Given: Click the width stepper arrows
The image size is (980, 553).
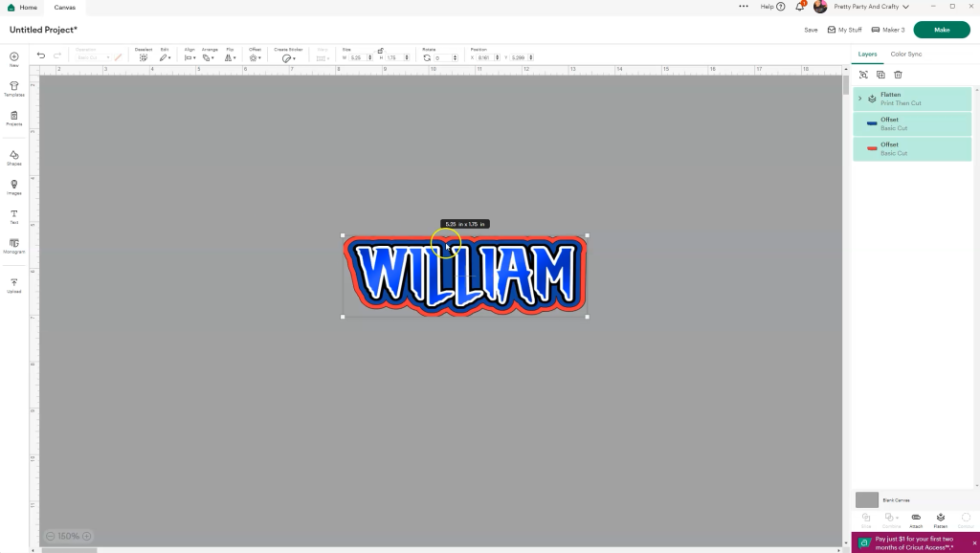Looking at the screenshot, I should (x=370, y=57).
